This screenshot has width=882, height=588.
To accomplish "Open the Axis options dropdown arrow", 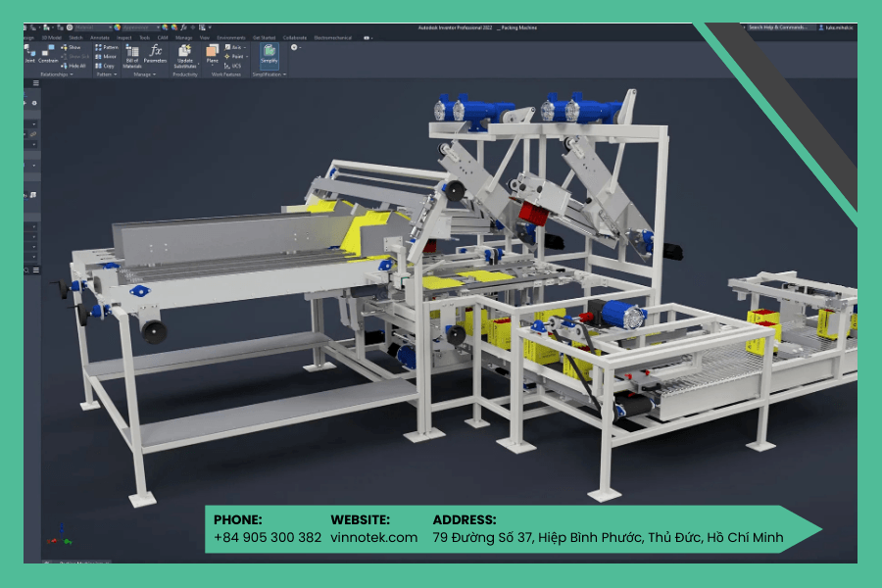I will [245, 47].
